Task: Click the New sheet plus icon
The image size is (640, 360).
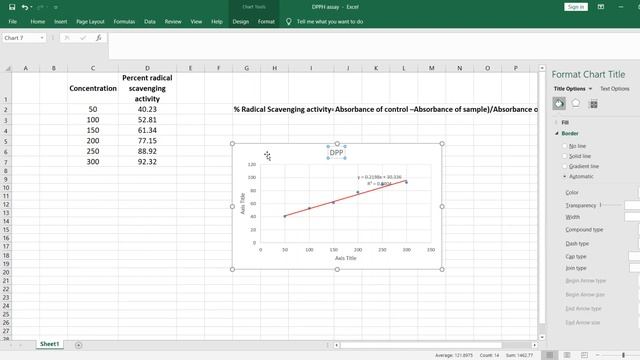Action: tap(78, 345)
